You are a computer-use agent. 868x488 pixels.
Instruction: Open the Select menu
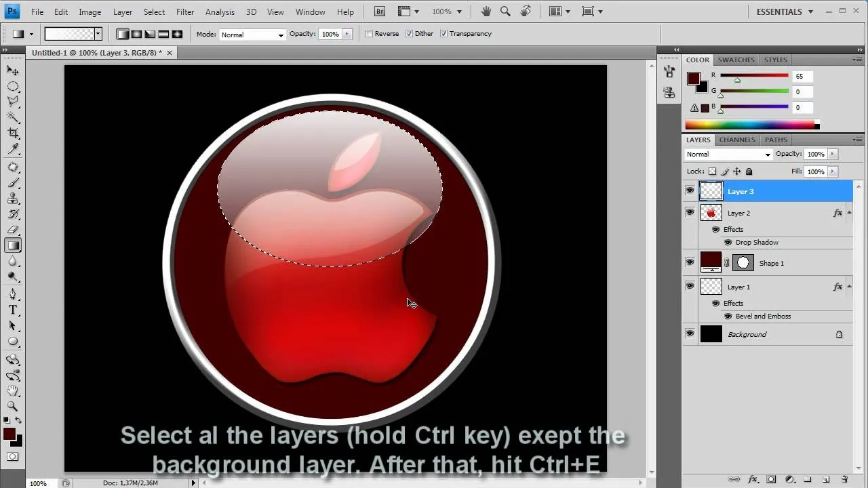(154, 12)
